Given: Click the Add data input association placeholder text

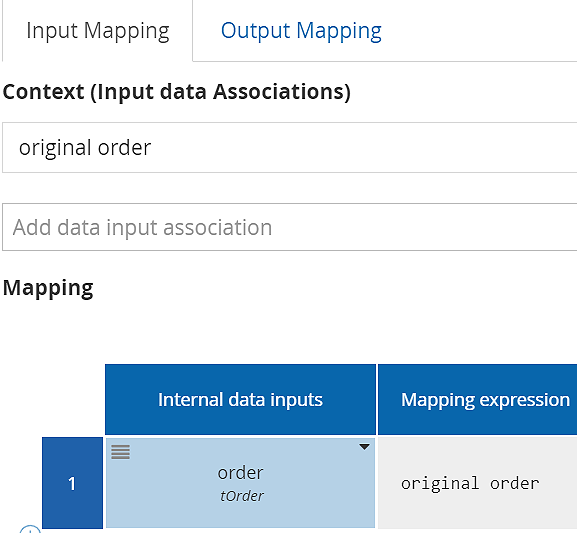Looking at the screenshot, I should pos(142,227).
